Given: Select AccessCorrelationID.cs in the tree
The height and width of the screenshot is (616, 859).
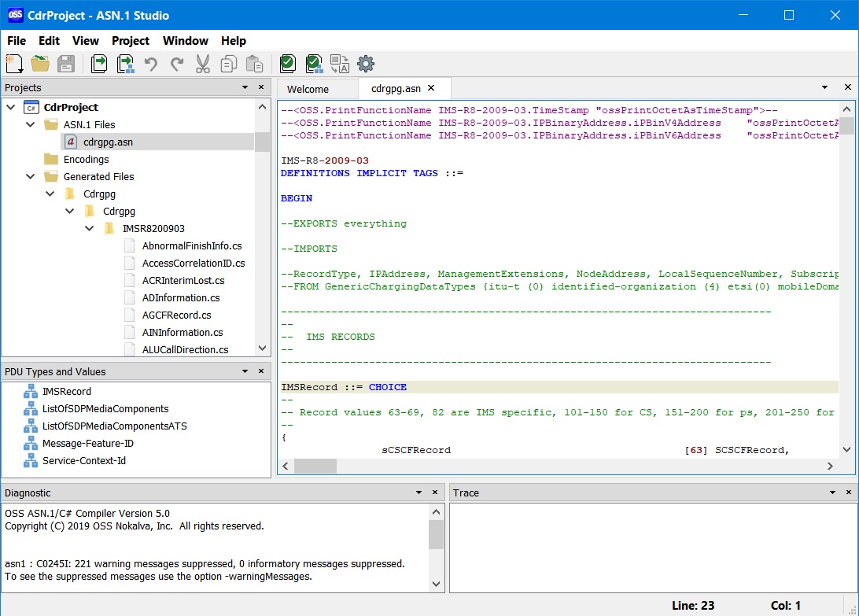Looking at the screenshot, I should click(x=194, y=263).
